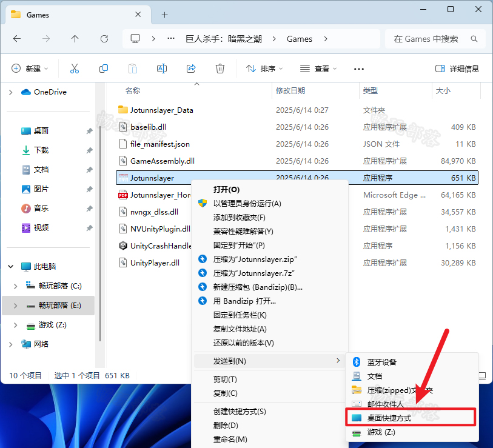This screenshot has width=493, height=448.
Task: Open the 发送到(N) submenu
Action: coord(269,361)
